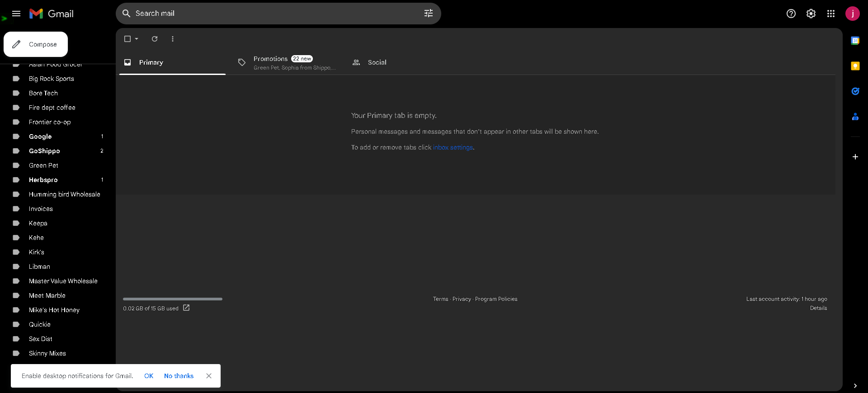The image size is (868, 393).
Task: Refresh the inbox
Action: [x=155, y=39]
